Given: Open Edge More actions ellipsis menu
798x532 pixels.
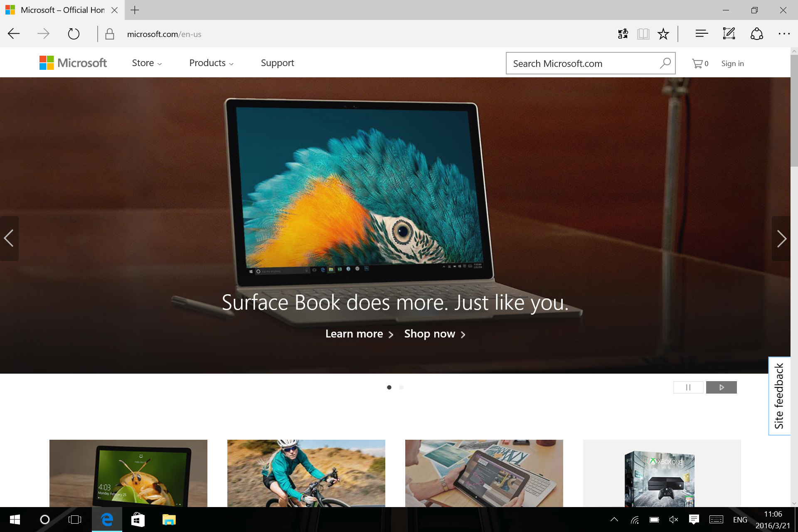Looking at the screenshot, I should (x=784, y=34).
